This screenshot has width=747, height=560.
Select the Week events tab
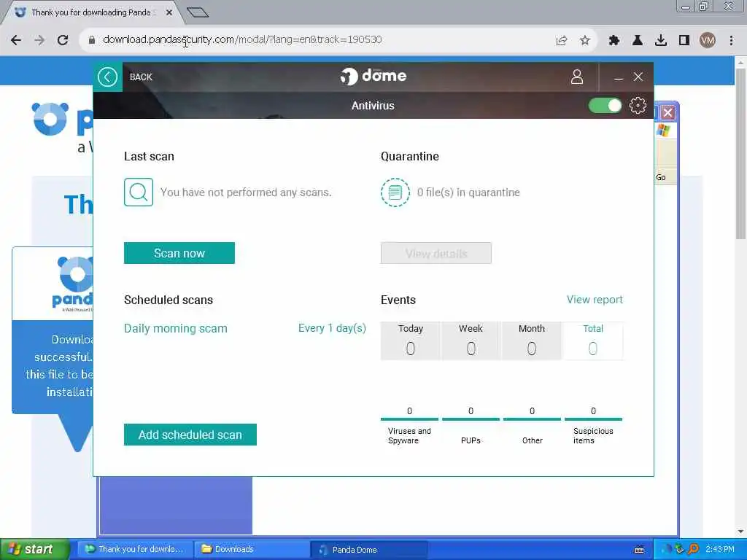471,341
